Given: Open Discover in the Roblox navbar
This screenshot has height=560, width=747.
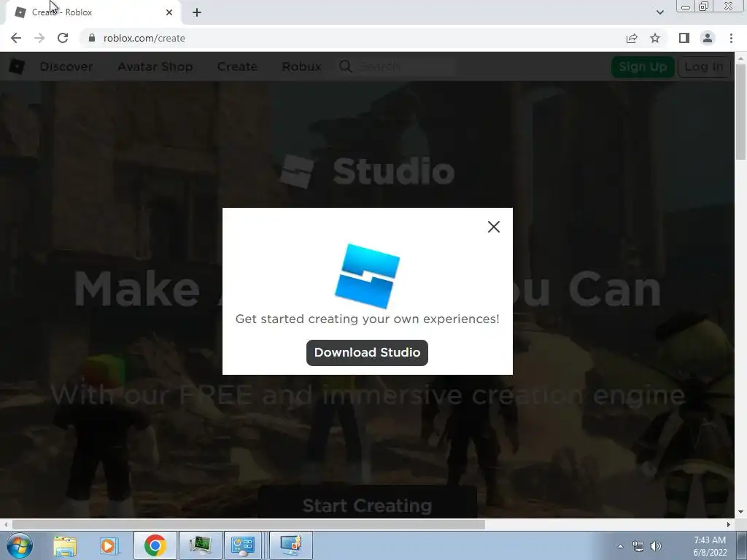Looking at the screenshot, I should point(66,66).
